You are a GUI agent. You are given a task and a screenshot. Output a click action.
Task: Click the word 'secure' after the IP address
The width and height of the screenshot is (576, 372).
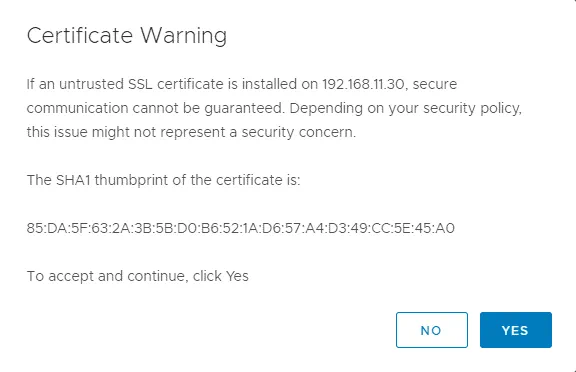click(x=435, y=84)
